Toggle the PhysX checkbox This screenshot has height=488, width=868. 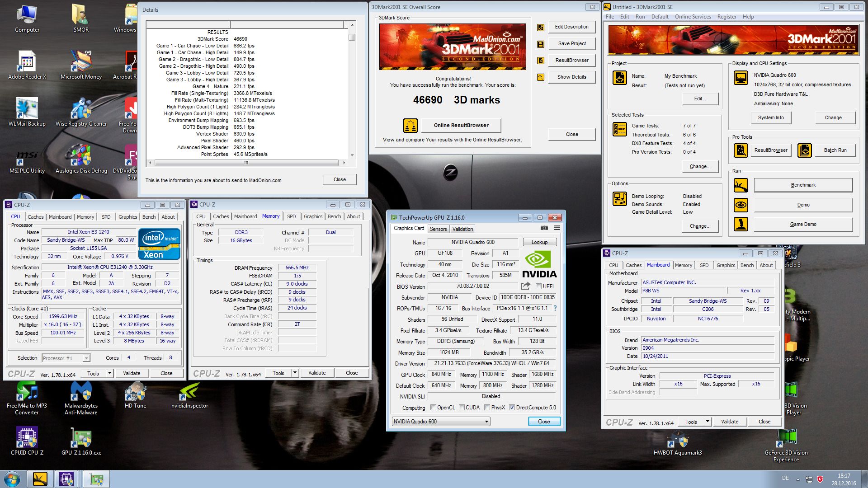pos(487,408)
